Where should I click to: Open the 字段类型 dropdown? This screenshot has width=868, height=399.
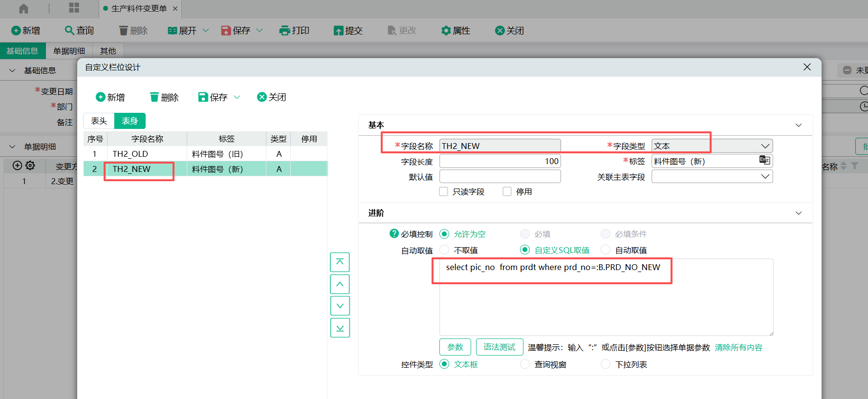[x=765, y=146]
